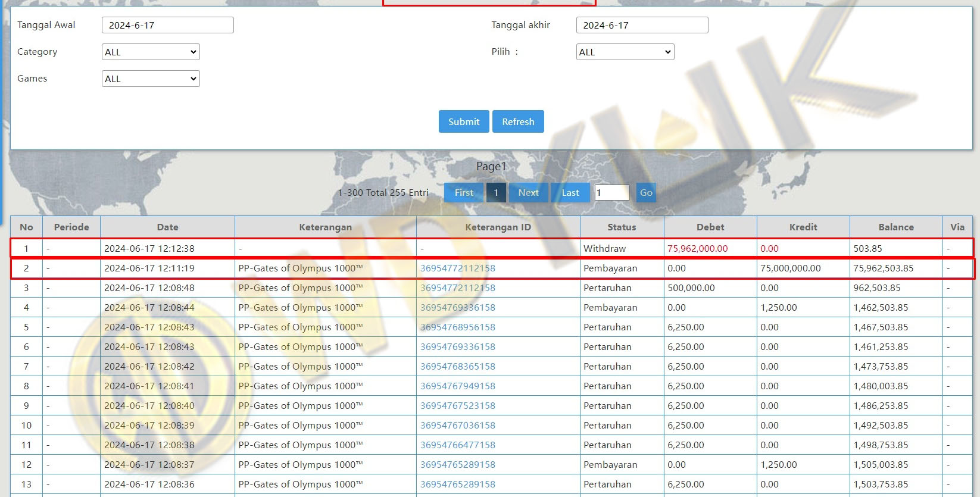Click the page number input box
The width and height of the screenshot is (980, 497).
[612, 193]
